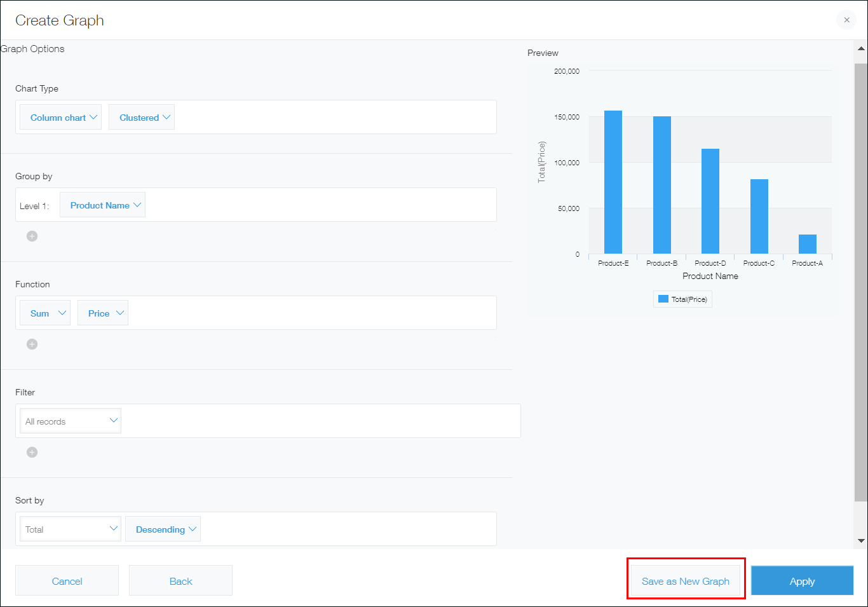
Task: Open the Sum function dropdown
Action: (x=45, y=313)
